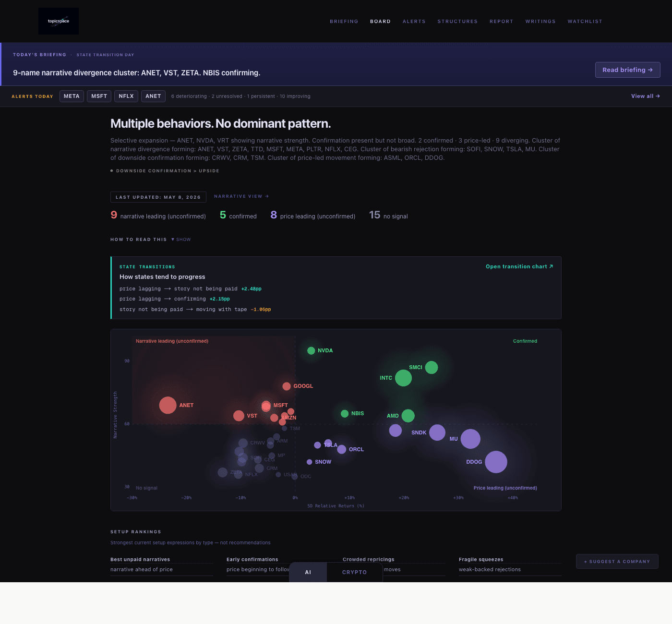Click Fragile squeezes heading
The width and height of the screenshot is (672, 624).
481,559
